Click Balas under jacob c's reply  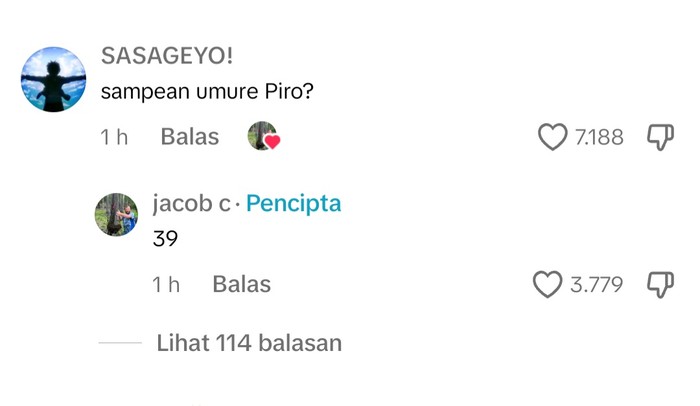point(241,285)
